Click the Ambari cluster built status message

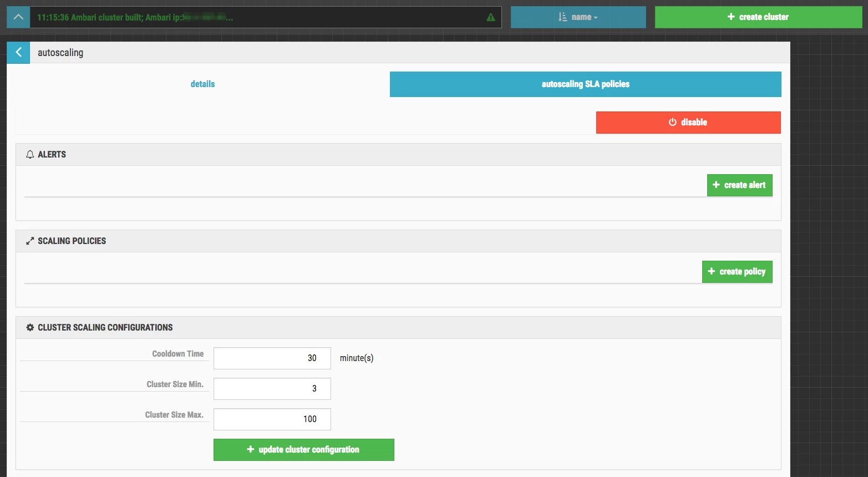(x=135, y=17)
